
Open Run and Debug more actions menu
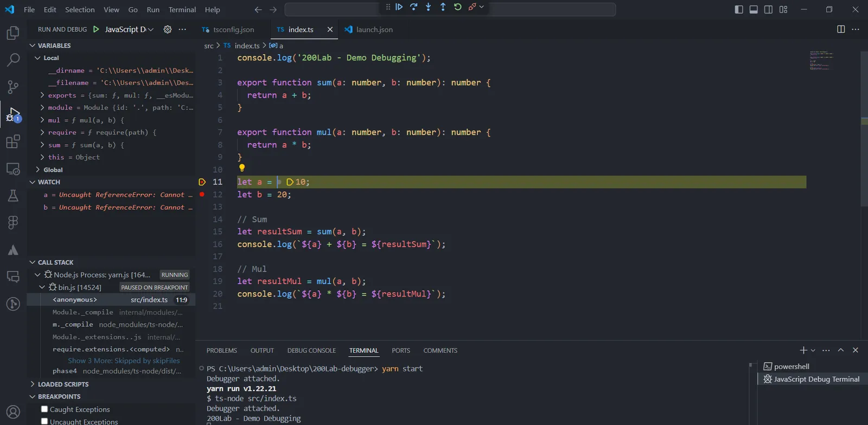pyautogui.click(x=182, y=29)
